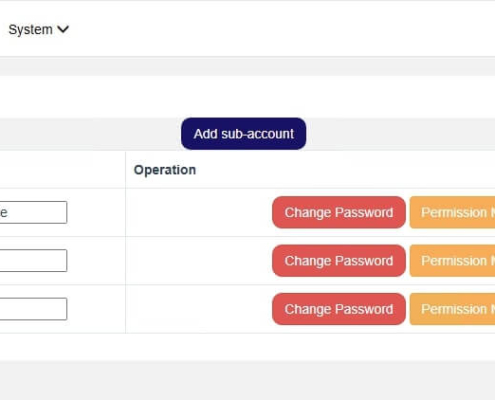
Task: Focus the first row text input field
Action: 33,212
